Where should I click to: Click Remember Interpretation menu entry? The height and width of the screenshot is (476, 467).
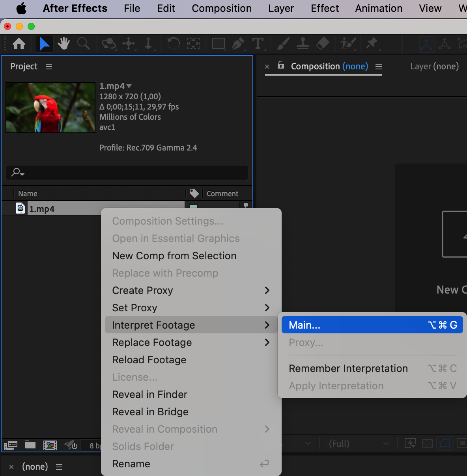pos(348,368)
